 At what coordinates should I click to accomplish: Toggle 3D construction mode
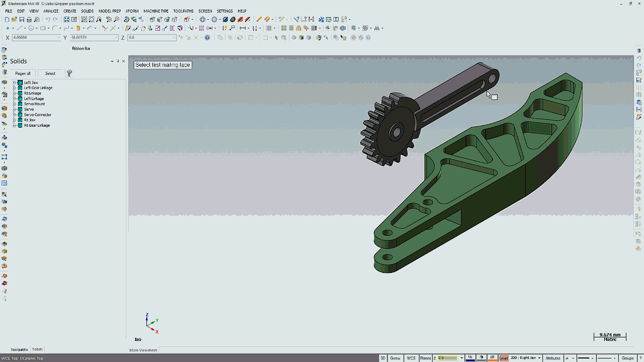(x=383, y=358)
